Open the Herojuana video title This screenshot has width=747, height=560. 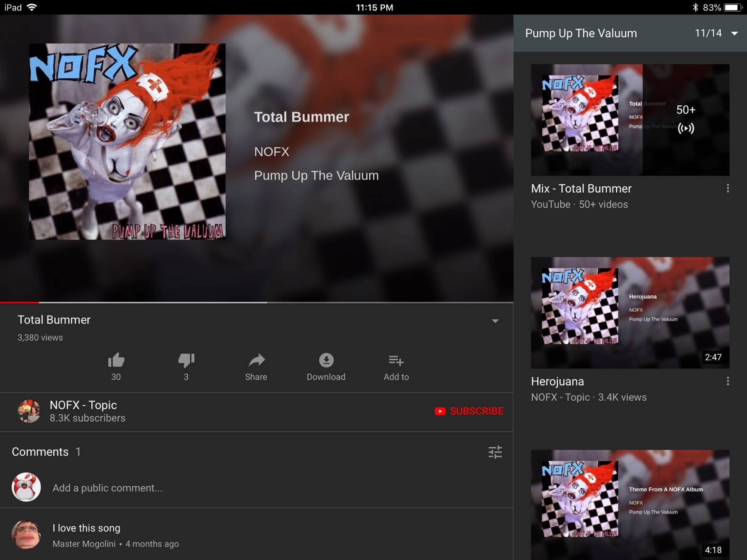tap(558, 382)
